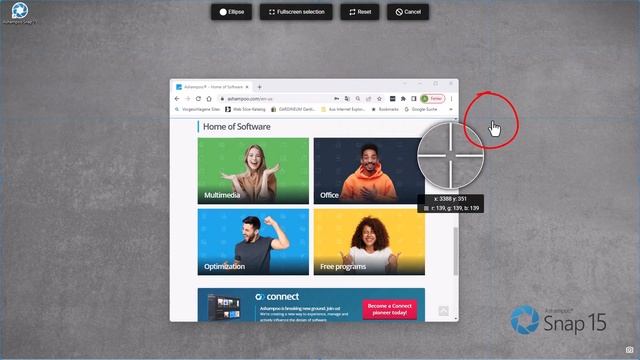Reset the capture selection
This screenshot has width=640, height=360.
click(360, 12)
